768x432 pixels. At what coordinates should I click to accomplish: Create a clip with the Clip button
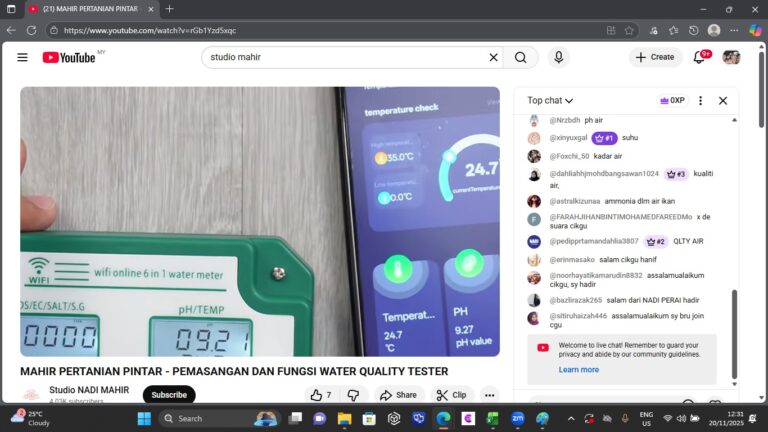pyautogui.click(x=452, y=395)
